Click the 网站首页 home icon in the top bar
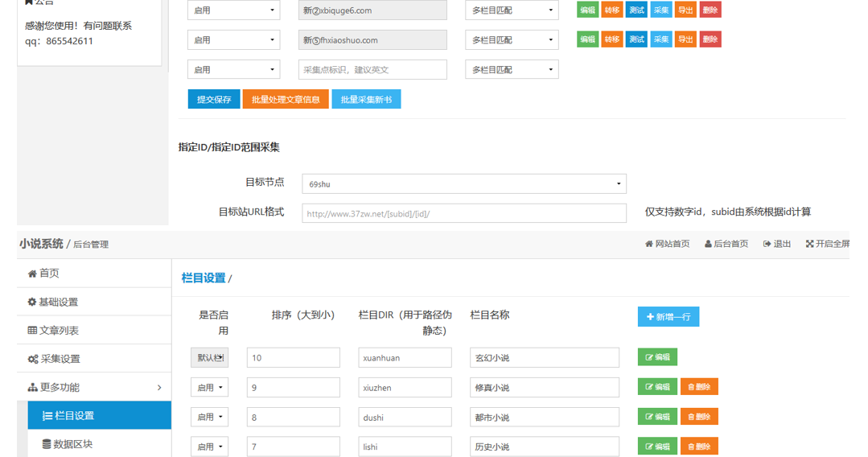 (648, 244)
